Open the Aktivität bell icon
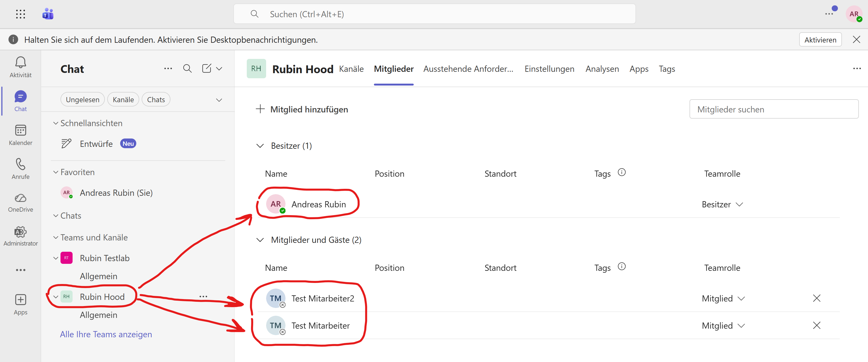This screenshot has height=362, width=868. click(20, 63)
